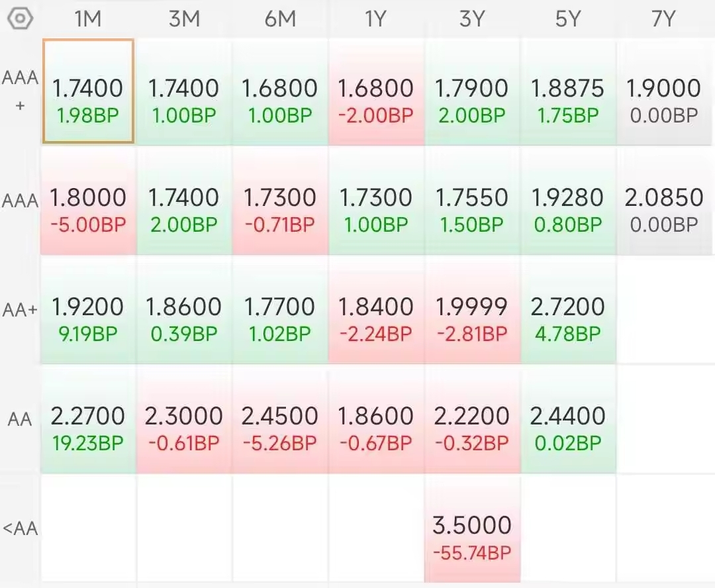Viewport: 715px width, 588px height.
Task: Select the 7Y column header
Action: [663, 19]
